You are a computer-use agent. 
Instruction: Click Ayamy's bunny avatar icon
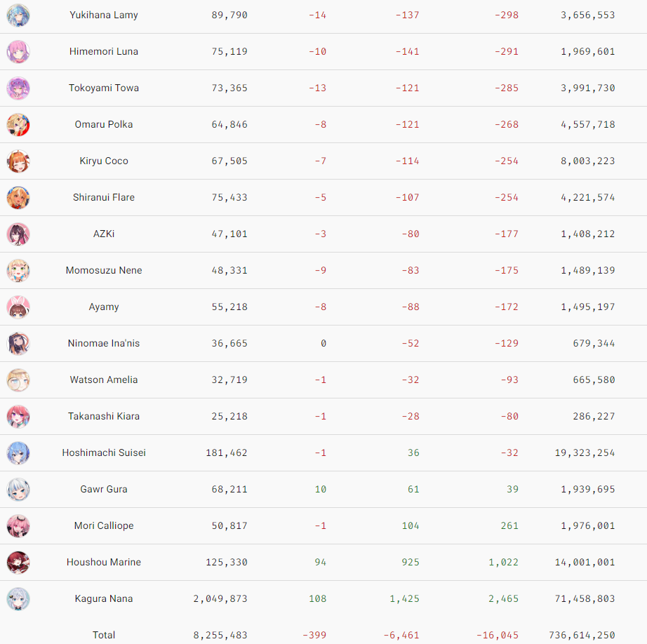[x=18, y=307]
